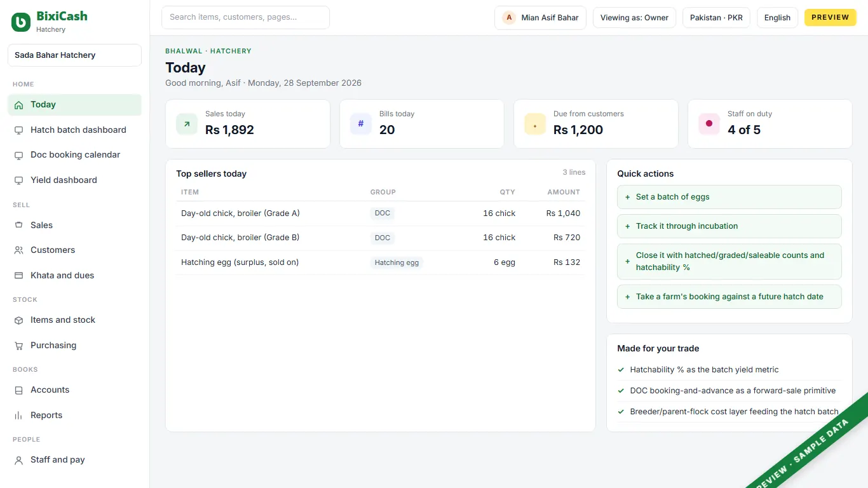Click the BHALWAL · HATCHERY breadcrumb label
This screenshot has width=868, height=488.
click(208, 51)
